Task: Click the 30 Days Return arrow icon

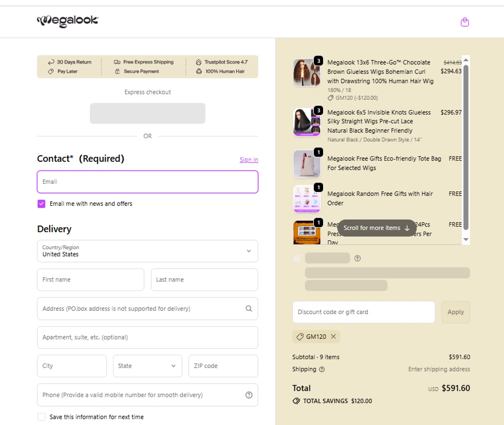Action: pyautogui.click(x=51, y=62)
